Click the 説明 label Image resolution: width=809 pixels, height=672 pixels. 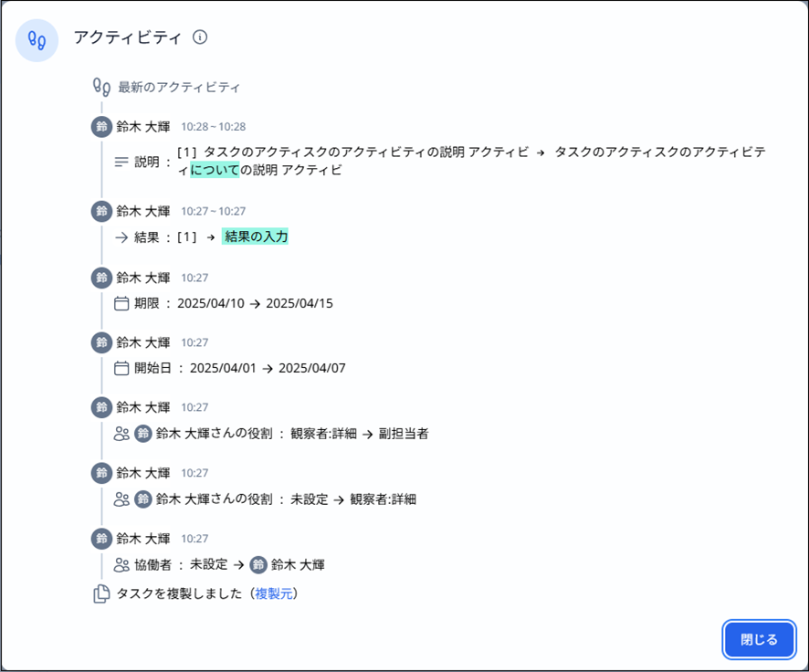pyautogui.click(x=146, y=162)
